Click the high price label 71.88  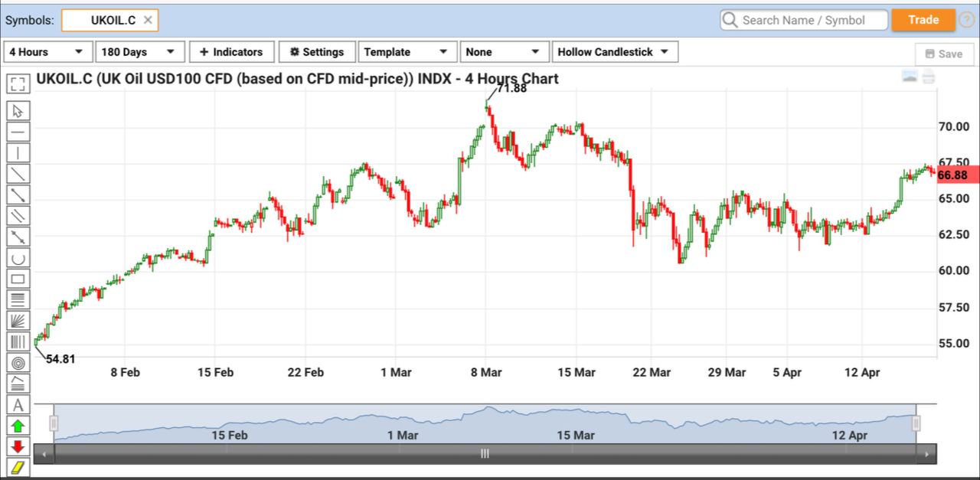click(x=511, y=88)
